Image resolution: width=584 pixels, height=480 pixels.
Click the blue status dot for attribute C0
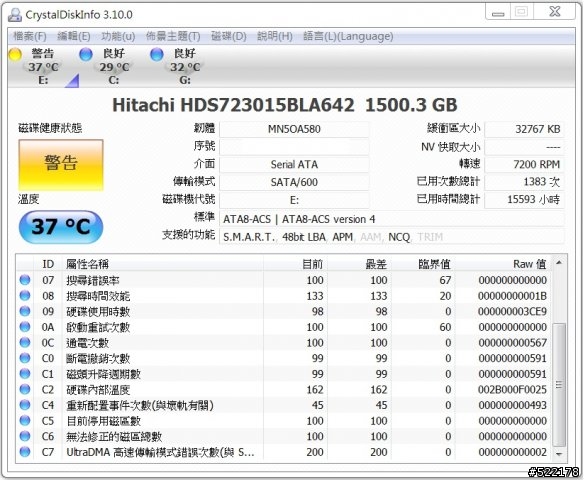tap(25, 358)
